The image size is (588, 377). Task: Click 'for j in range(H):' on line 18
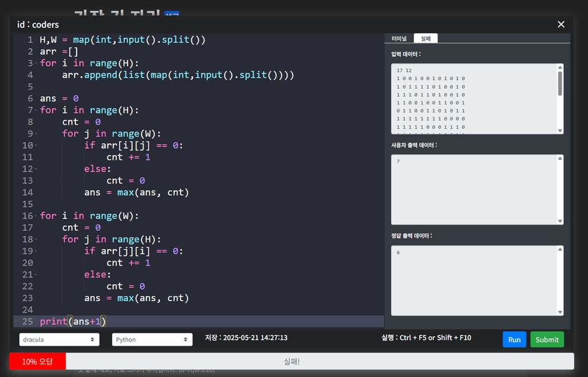click(x=111, y=239)
